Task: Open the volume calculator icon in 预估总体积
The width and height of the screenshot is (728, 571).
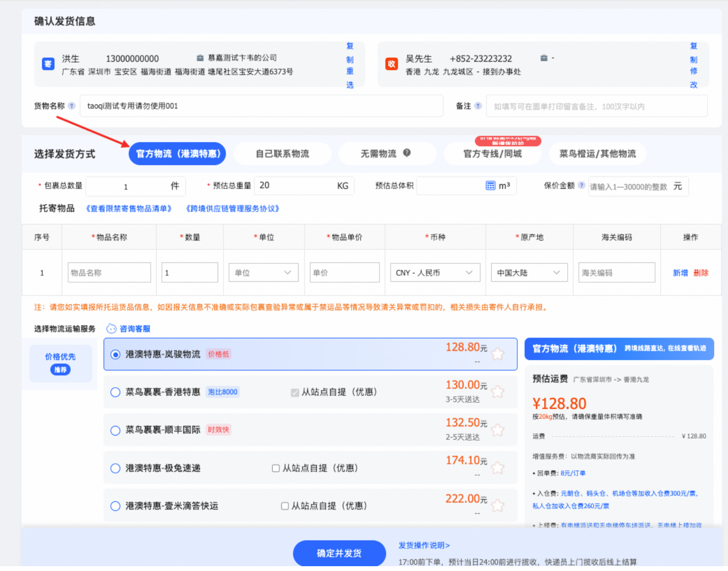Action: (x=491, y=186)
